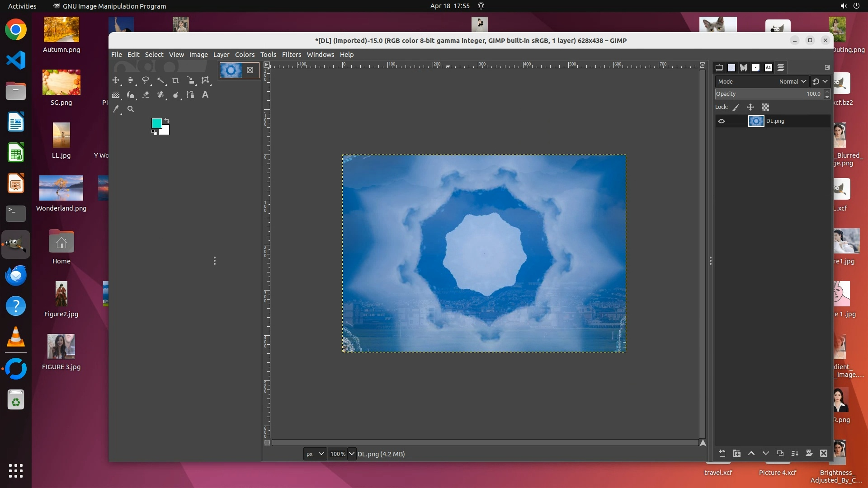The height and width of the screenshot is (488, 868).
Task: Expand the zoom level 100% dropdown
Action: tap(352, 454)
